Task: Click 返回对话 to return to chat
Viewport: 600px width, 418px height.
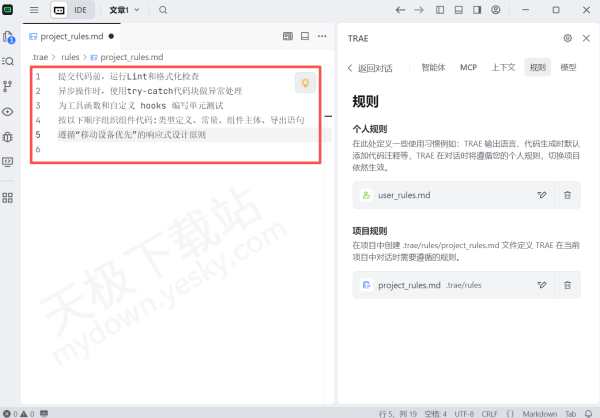Action: point(369,68)
